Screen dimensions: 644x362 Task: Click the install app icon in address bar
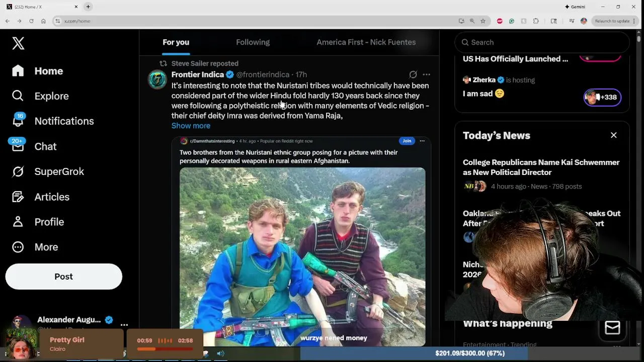point(461,21)
